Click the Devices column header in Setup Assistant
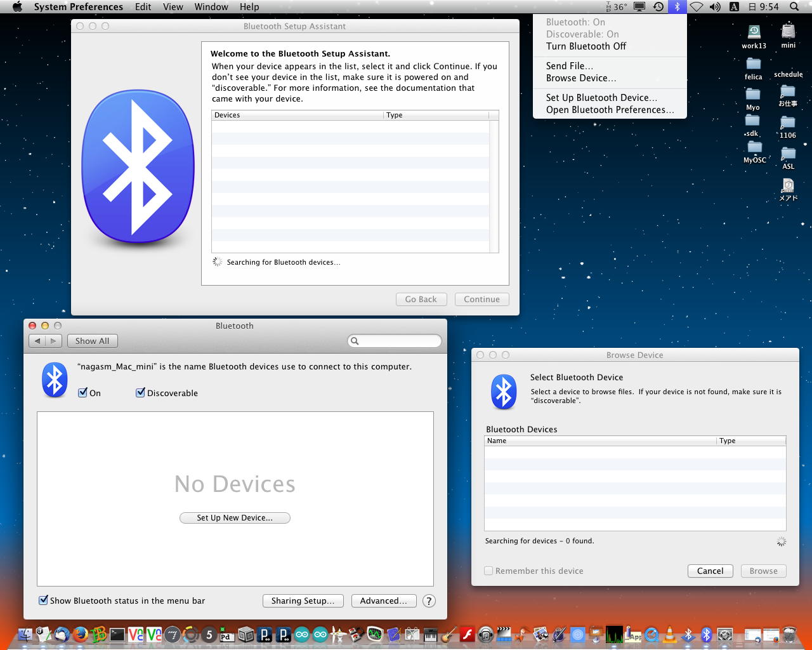This screenshot has height=650, width=812. [x=298, y=115]
